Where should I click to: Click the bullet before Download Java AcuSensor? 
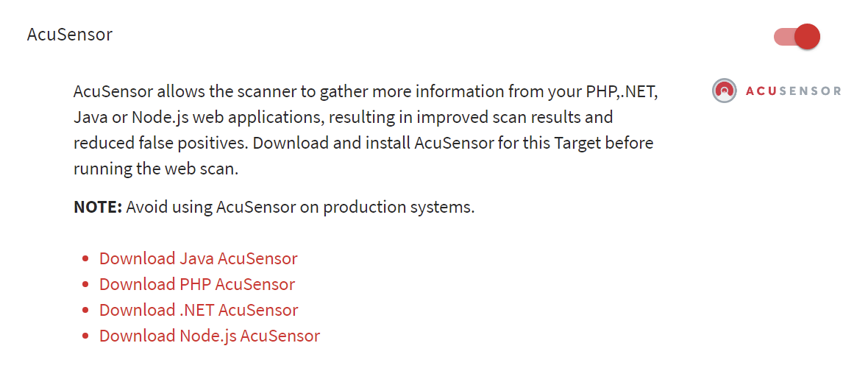click(86, 259)
